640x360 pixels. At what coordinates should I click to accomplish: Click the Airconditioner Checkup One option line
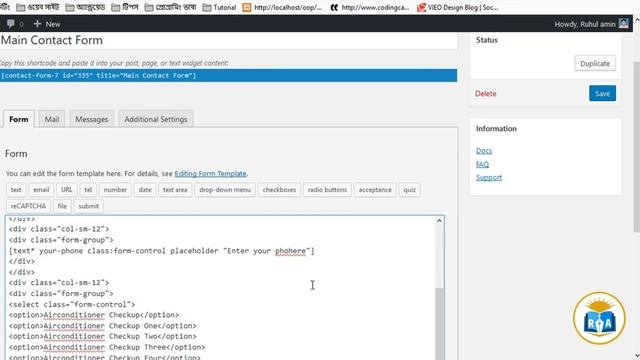[x=102, y=326]
